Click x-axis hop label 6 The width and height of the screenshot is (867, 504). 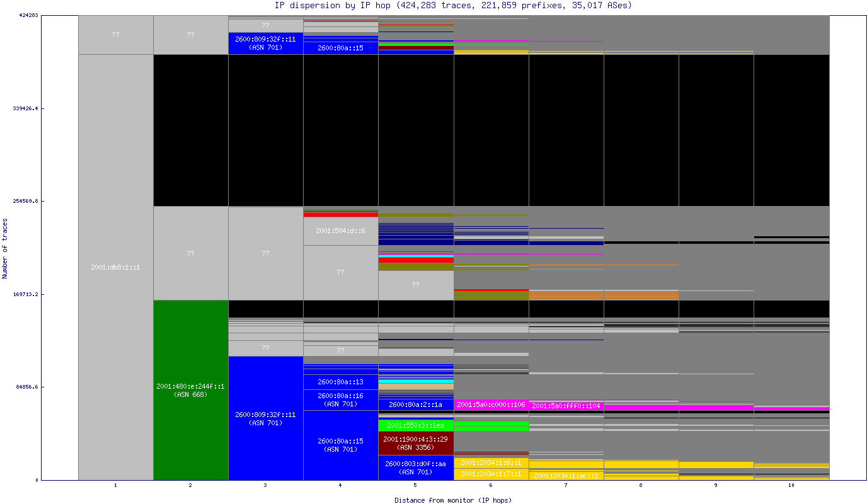tap(491, 486)
